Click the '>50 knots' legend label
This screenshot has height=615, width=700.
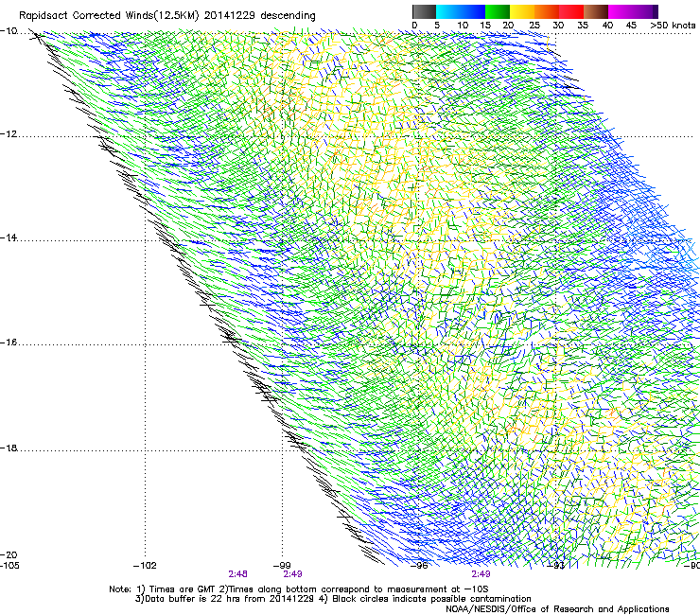[673, 26]
